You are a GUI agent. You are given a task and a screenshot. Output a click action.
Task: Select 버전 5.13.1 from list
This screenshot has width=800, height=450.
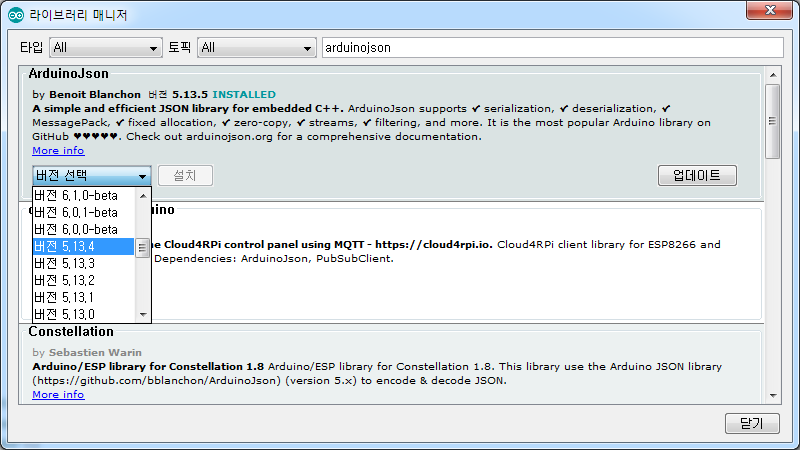pyautogui.click(x=84, y=297)
